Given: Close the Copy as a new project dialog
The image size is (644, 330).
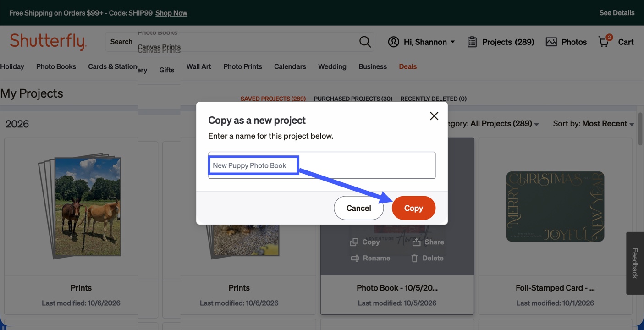Looking at the screenshot, I should [x=434, y=116].
